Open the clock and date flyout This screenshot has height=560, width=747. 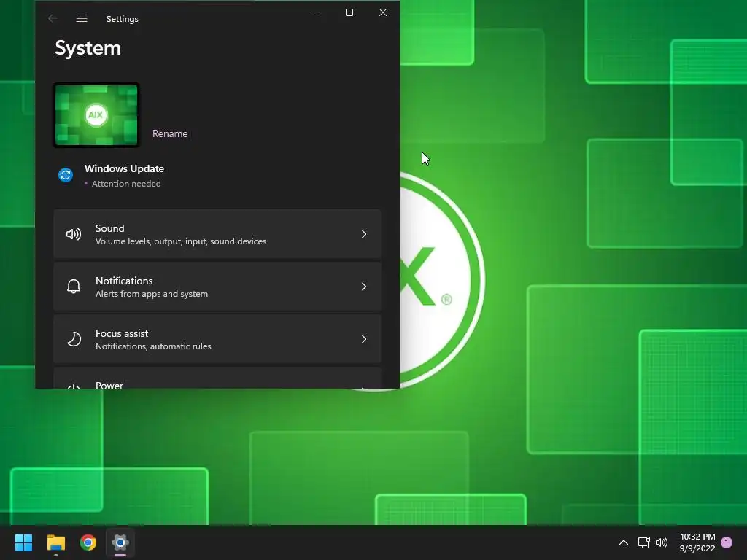pos(697,542)
